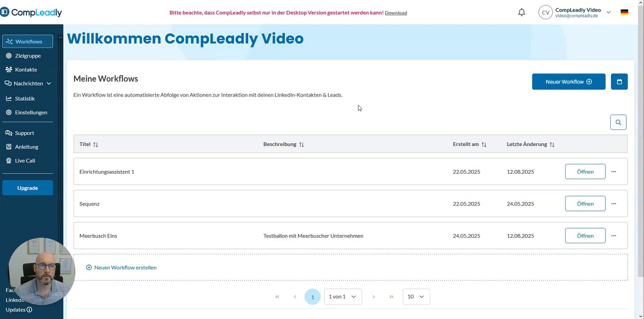Select page number 1 in pagination
Viewport: 644px width, 319px height.
(x=312, y=297)
